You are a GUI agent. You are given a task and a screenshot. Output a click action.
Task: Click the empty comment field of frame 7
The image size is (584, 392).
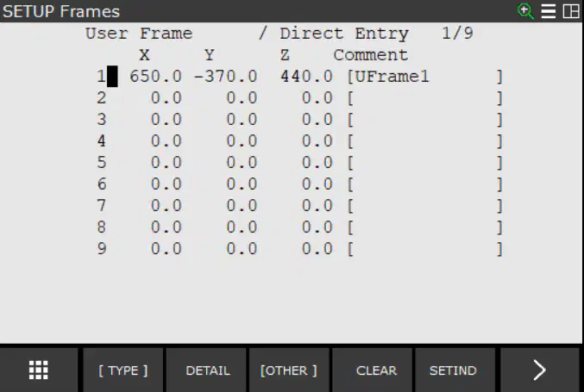click(425, 206)
